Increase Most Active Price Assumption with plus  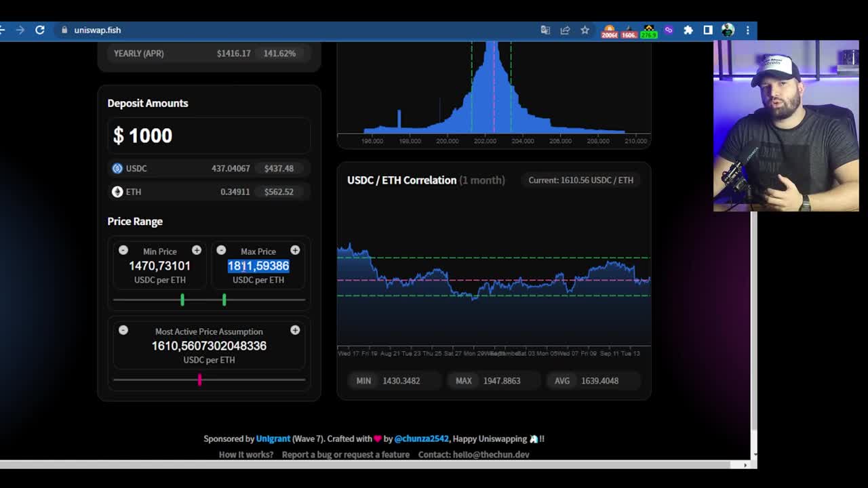tap(295, 330)
